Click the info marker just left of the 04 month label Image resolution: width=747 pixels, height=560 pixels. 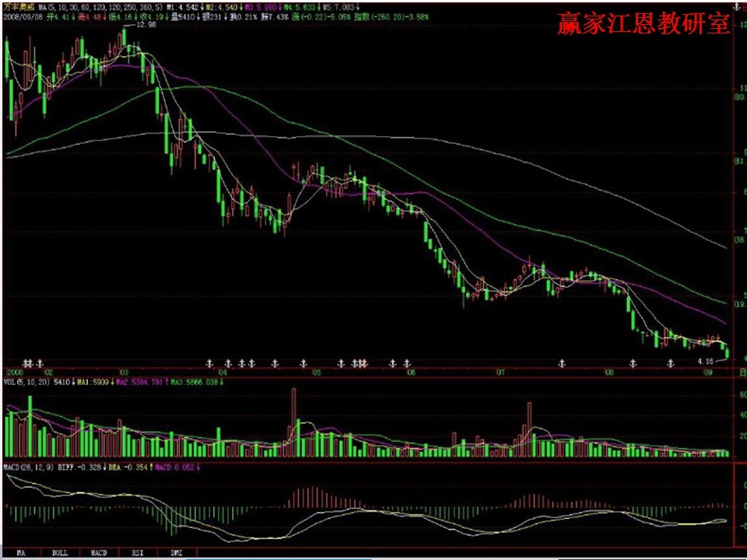[x=209, y=363]
